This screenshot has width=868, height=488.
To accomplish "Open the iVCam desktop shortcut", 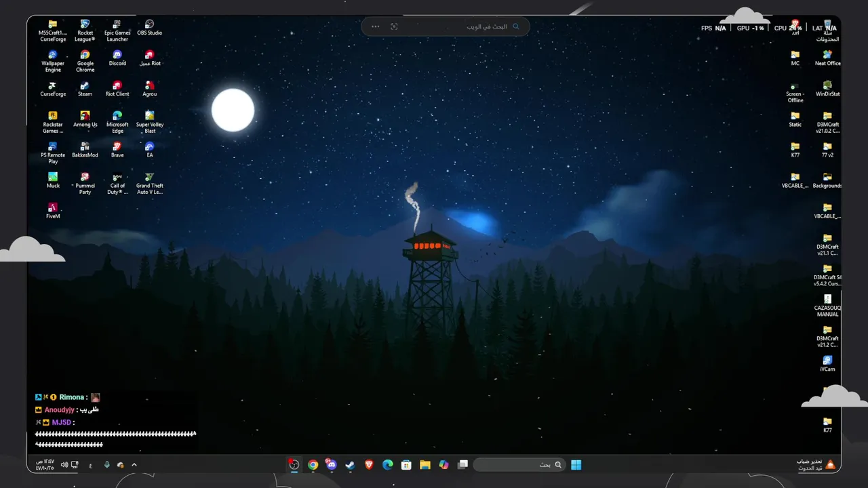I will [827, 363].
